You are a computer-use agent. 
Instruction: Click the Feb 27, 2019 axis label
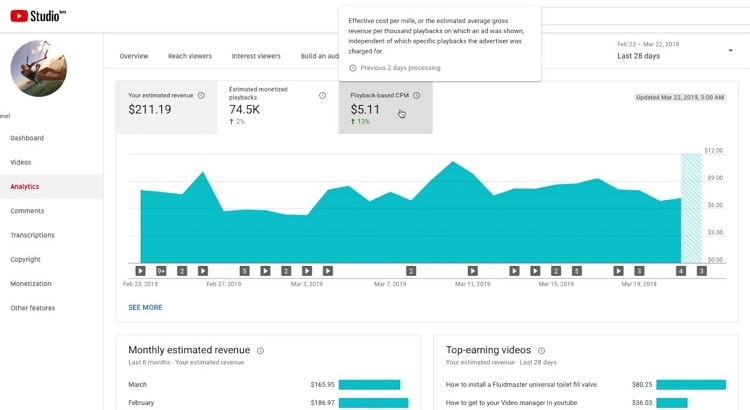(224, 284)
